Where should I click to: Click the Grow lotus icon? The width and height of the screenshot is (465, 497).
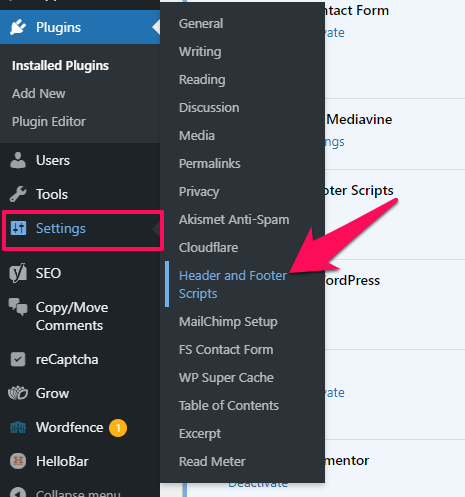pyautogui.click(x=18, y=393)
